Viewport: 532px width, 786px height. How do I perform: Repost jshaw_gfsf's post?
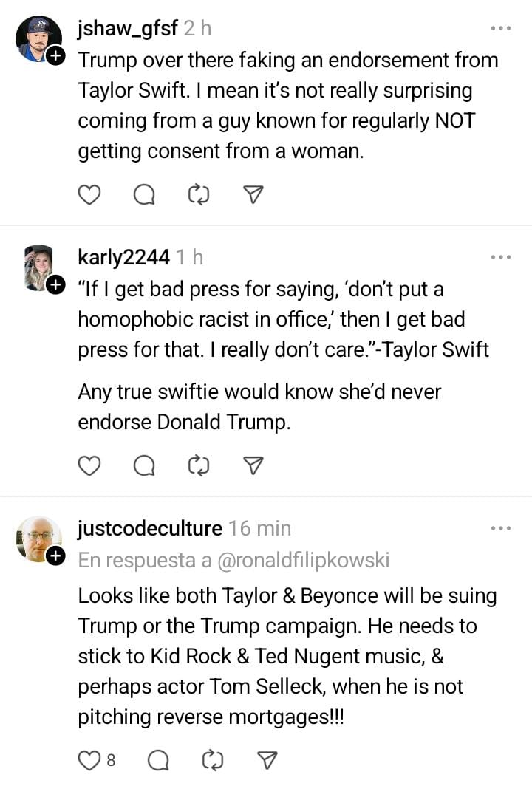199,194
